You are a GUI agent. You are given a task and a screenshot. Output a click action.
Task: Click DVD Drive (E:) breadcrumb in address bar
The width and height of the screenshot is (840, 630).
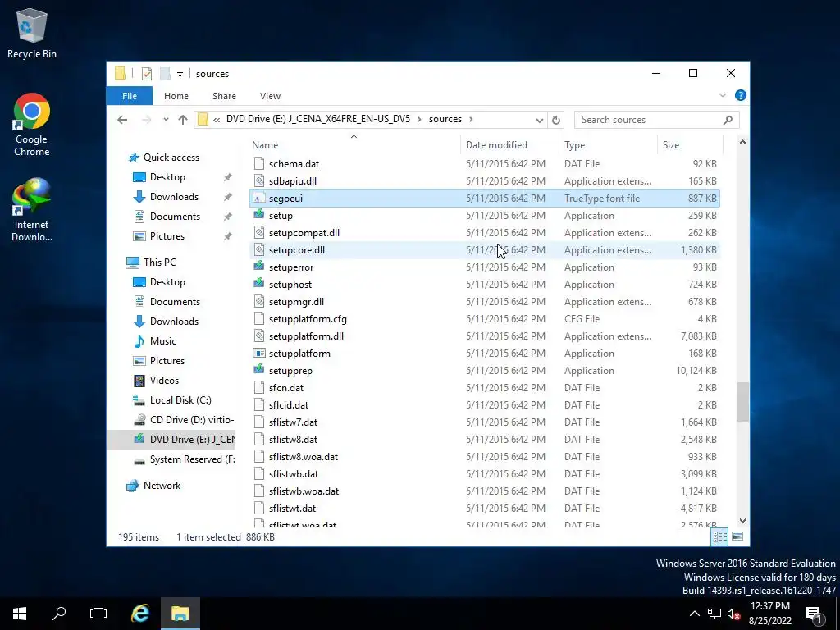(x=317, y=119)
